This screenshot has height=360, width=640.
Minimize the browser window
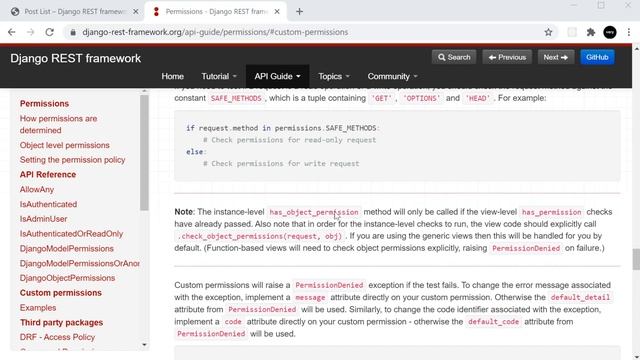coord(574,5)
